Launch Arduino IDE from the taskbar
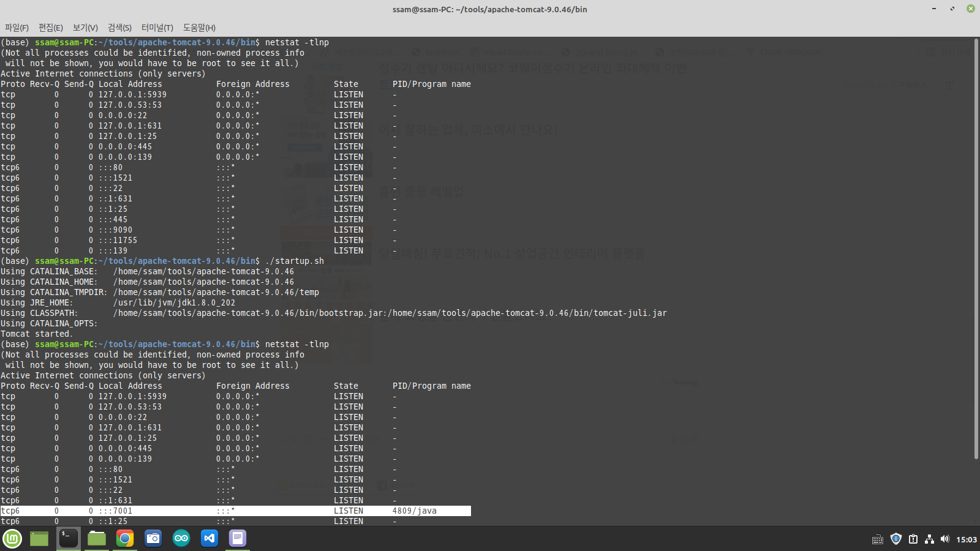 [181, 539]
